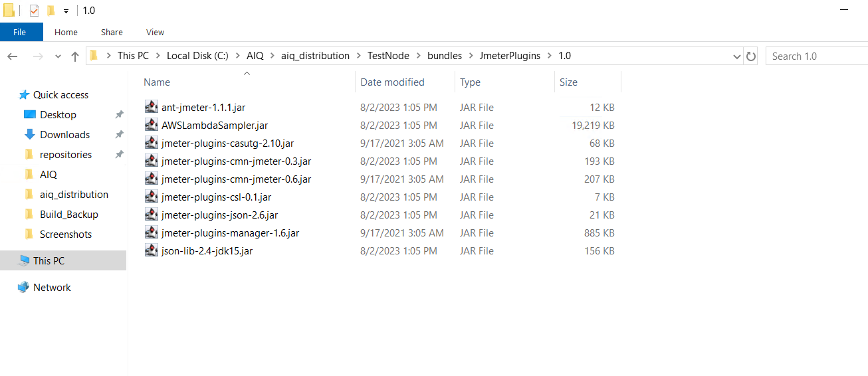Select the ant-jmeter-1.1.1.jar file icon
This screenshot has width=868, height=376.
click(151, 107)
